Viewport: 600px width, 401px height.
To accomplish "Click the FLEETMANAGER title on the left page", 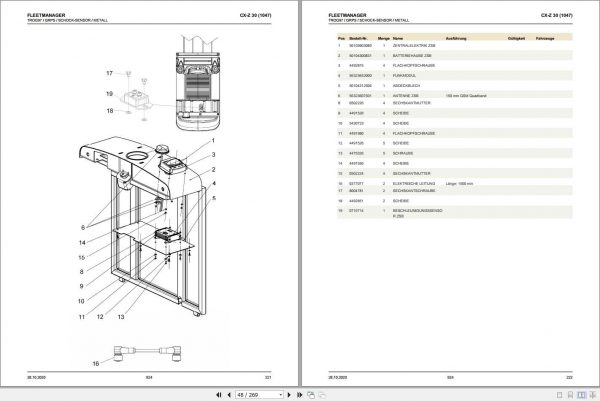I will click(x=46, y=15).
